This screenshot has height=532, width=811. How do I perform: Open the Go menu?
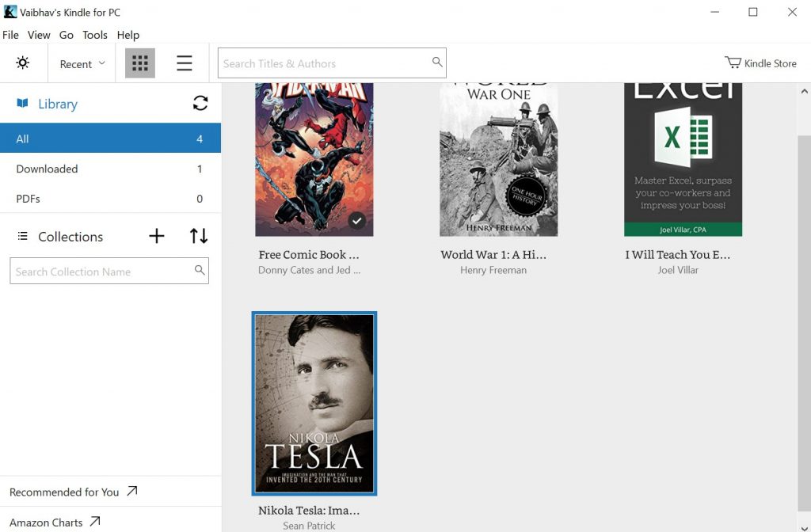(67, 35)
